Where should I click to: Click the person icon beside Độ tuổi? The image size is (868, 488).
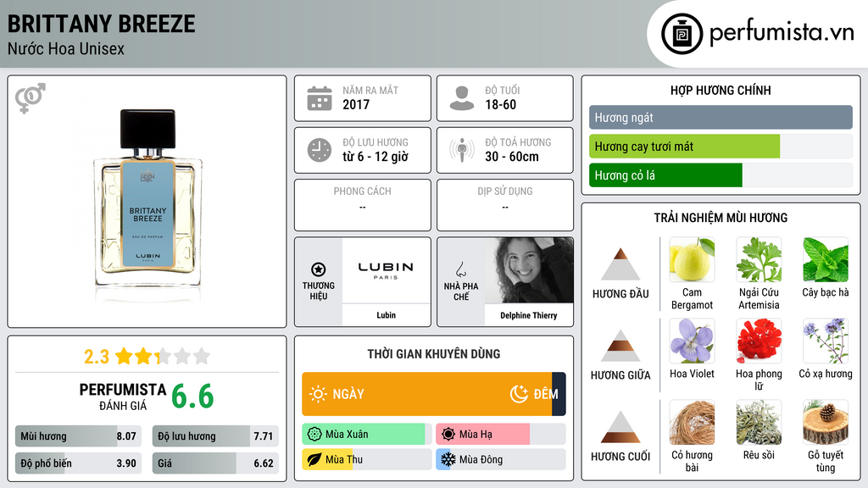pyautogui.click(x=462, y=98)
